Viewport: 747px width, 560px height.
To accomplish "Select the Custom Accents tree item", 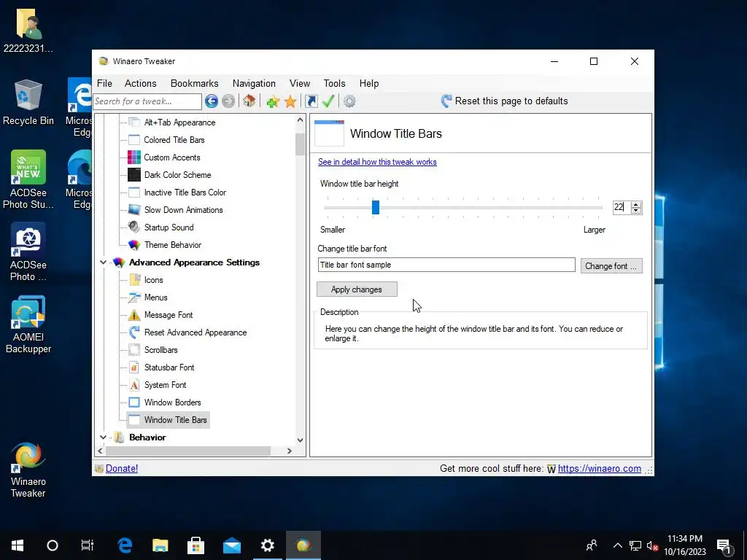I will [x=172, y=157].
